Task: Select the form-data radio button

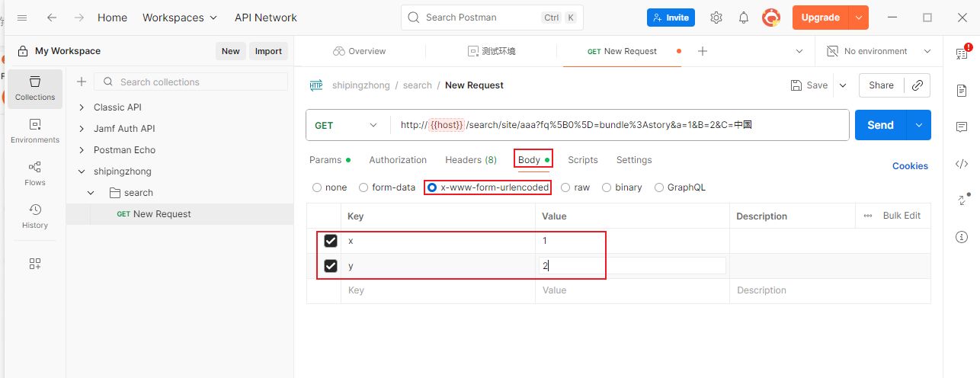Action: 363,187
